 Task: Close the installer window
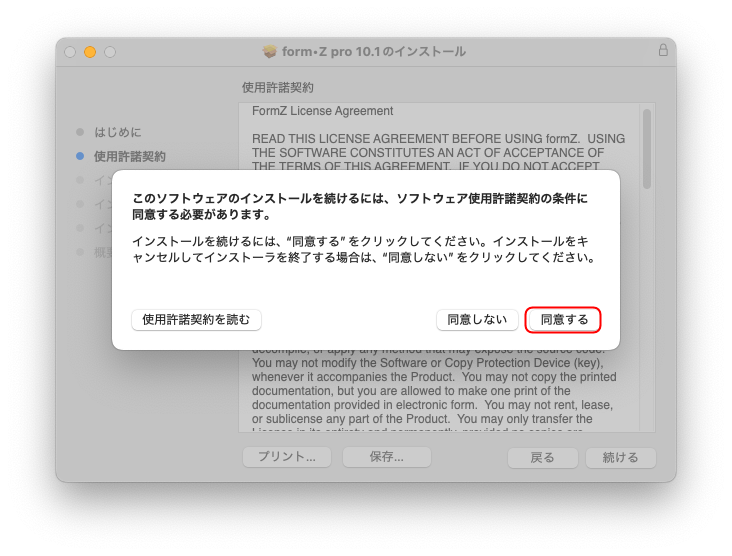[70, 52]
